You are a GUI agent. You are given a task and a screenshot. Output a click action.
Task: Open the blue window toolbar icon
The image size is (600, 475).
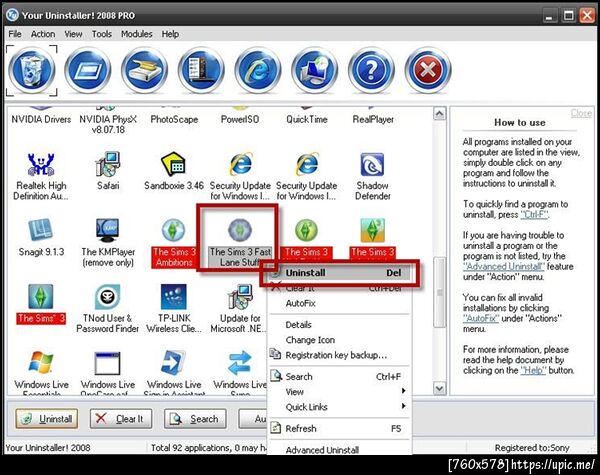coord(88,70)
